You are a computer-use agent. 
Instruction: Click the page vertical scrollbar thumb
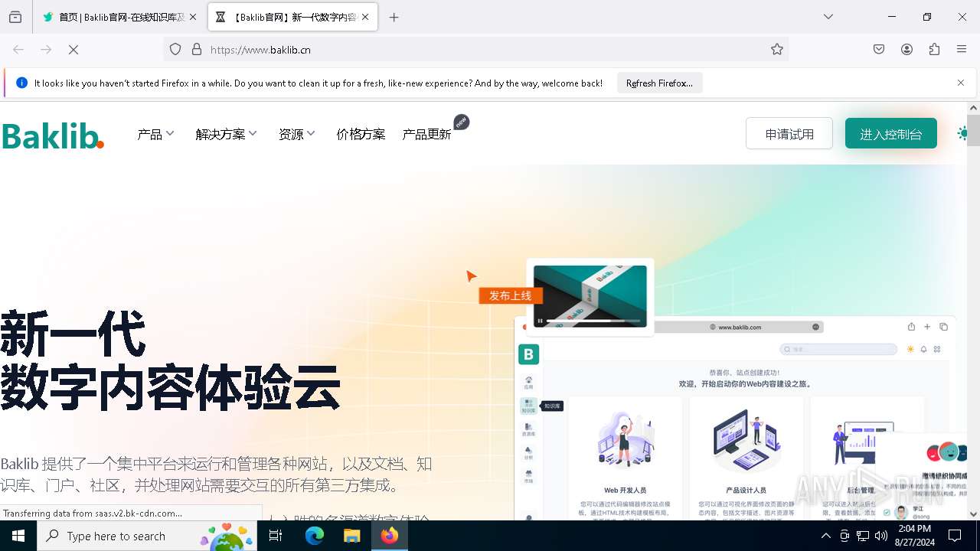(x=973, y=130)
